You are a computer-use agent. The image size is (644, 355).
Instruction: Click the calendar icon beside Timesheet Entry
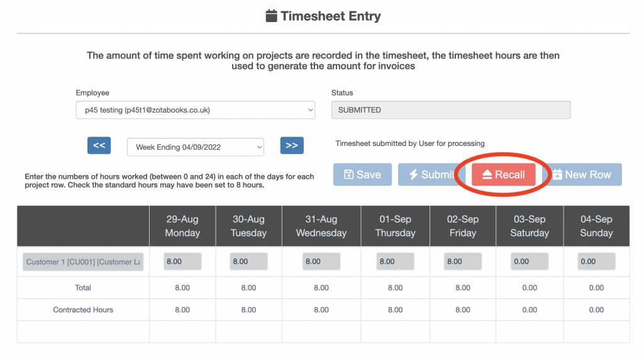(x=272, y=16)
